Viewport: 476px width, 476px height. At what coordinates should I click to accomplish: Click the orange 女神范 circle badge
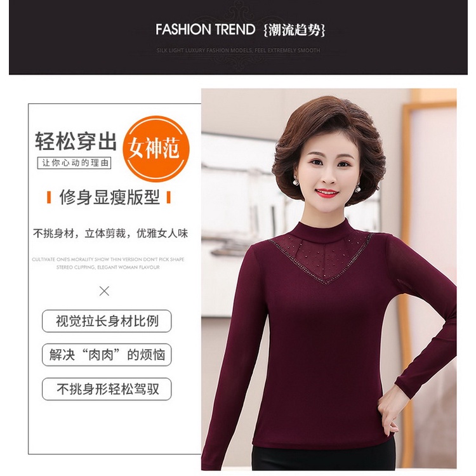(x=155, y=149)
